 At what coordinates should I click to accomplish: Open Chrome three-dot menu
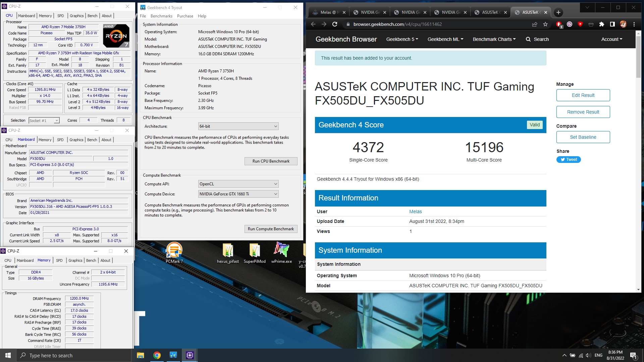[x=634, y=24]
